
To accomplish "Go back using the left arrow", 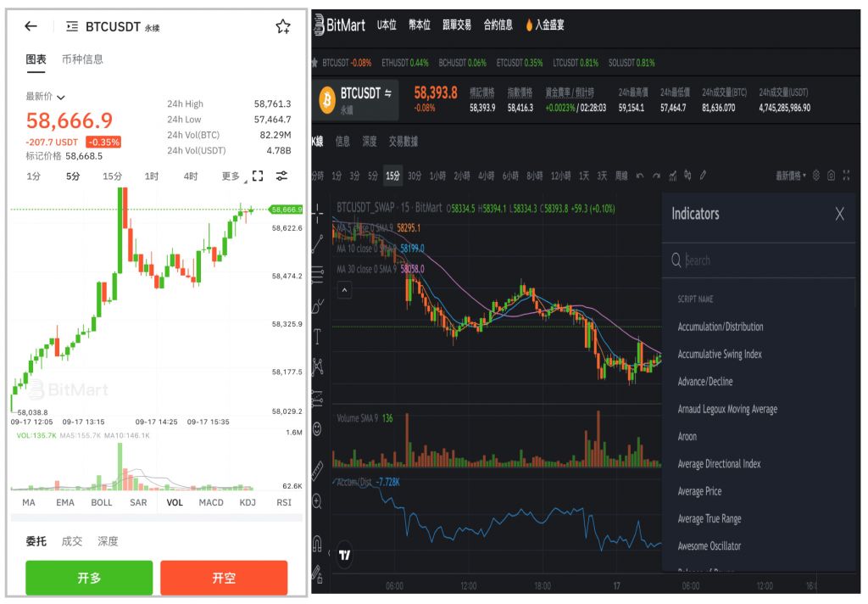I will click(31, 26).
